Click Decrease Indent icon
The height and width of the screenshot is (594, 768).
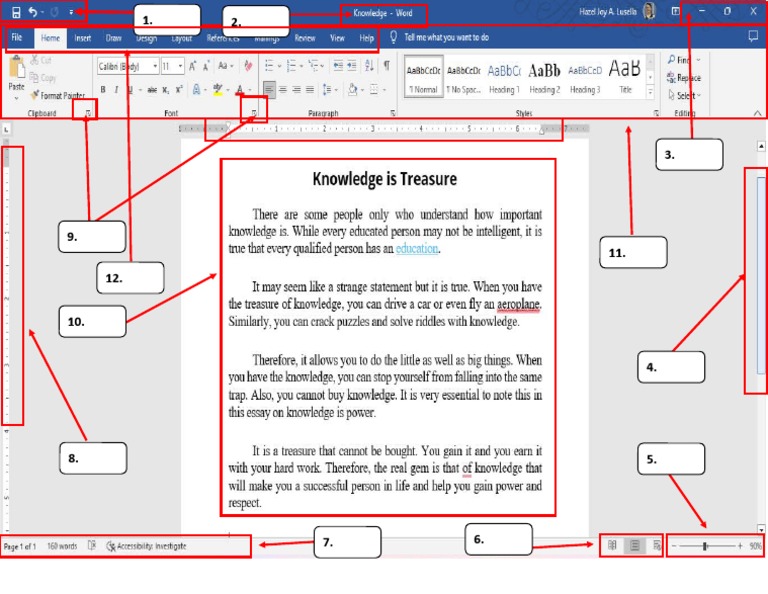click(338, 66)
